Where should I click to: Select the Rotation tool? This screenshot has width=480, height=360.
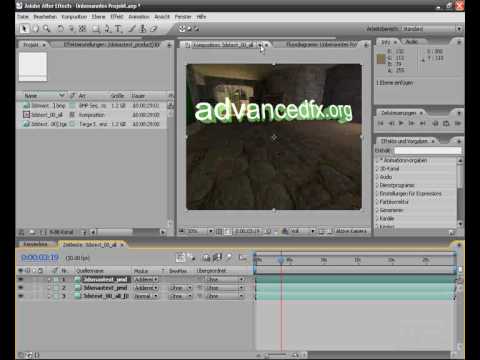[x=60, y=29]
